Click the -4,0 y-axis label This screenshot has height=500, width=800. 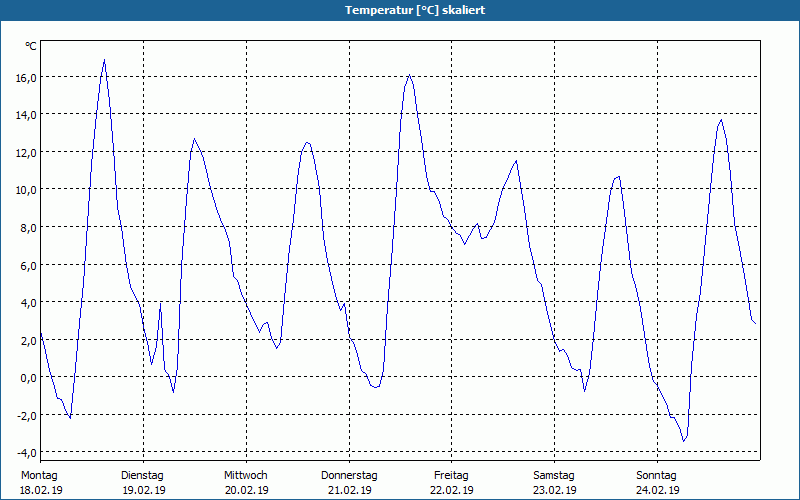(27, 453)
